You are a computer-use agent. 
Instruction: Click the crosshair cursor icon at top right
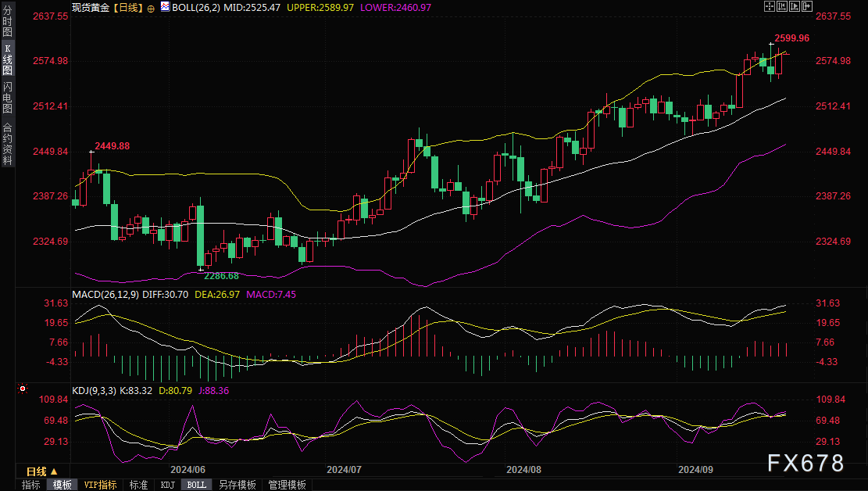770,6
